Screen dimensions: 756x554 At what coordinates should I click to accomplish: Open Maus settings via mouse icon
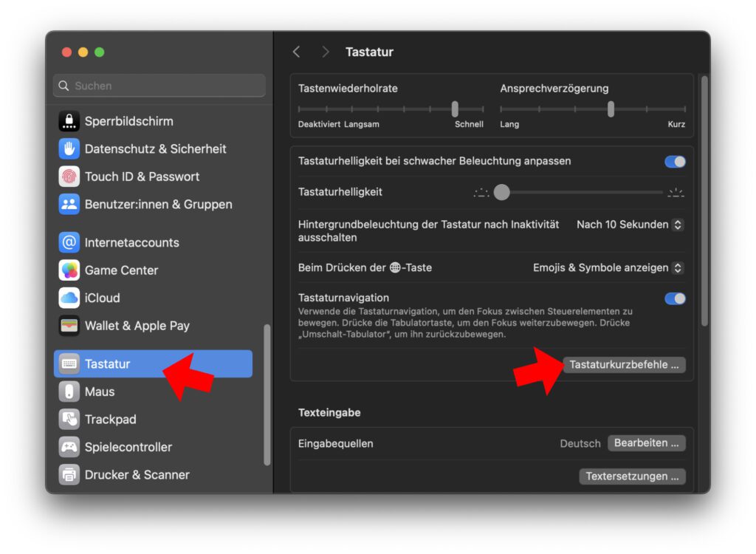tap(69, 391)
